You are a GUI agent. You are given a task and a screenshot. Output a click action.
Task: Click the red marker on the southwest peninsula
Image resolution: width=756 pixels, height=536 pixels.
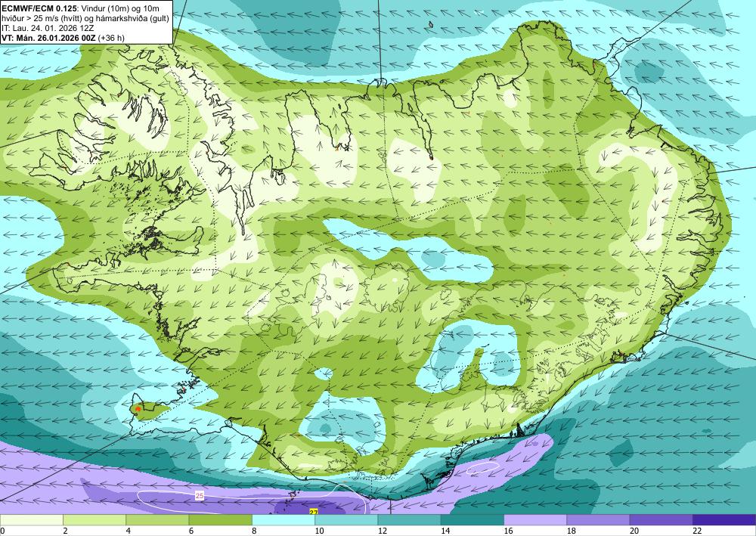138,409
